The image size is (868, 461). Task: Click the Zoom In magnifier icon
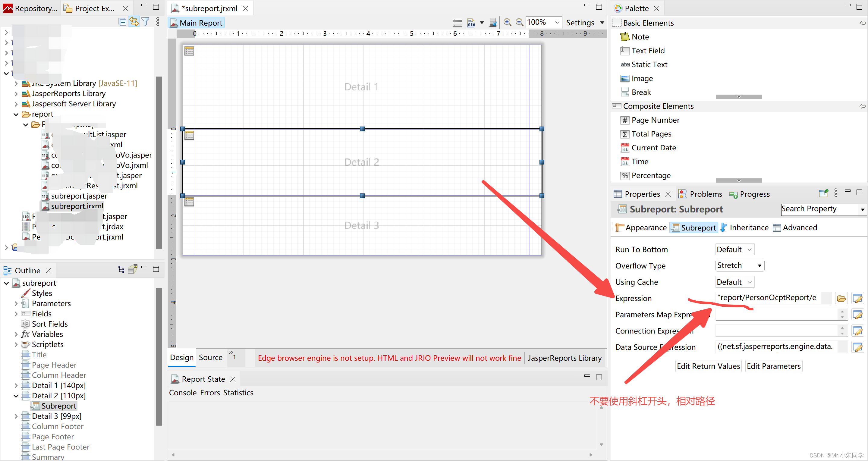coord(507,23)
